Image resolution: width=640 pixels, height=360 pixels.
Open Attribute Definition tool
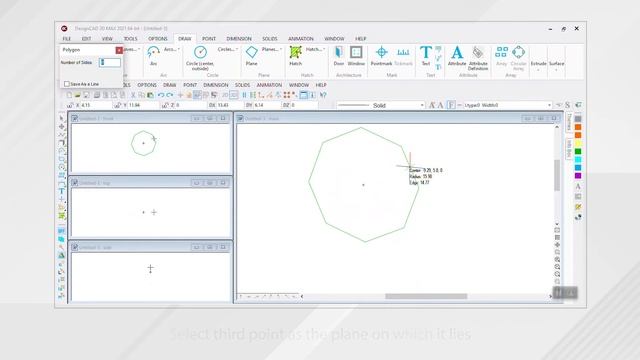click(478, 58)
